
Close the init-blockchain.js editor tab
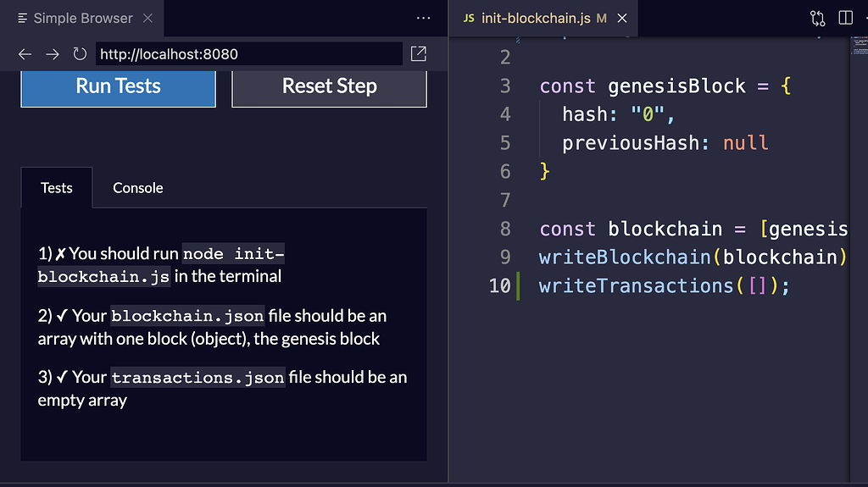(623, 18)
